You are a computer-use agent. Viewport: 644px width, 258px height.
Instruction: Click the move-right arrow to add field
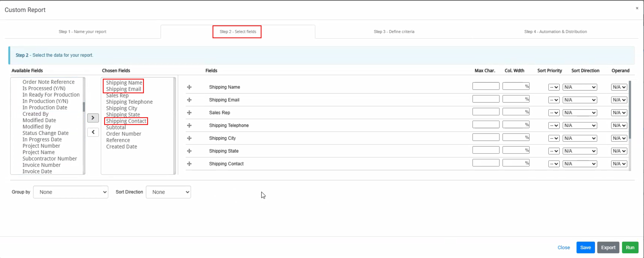(93, 118)
